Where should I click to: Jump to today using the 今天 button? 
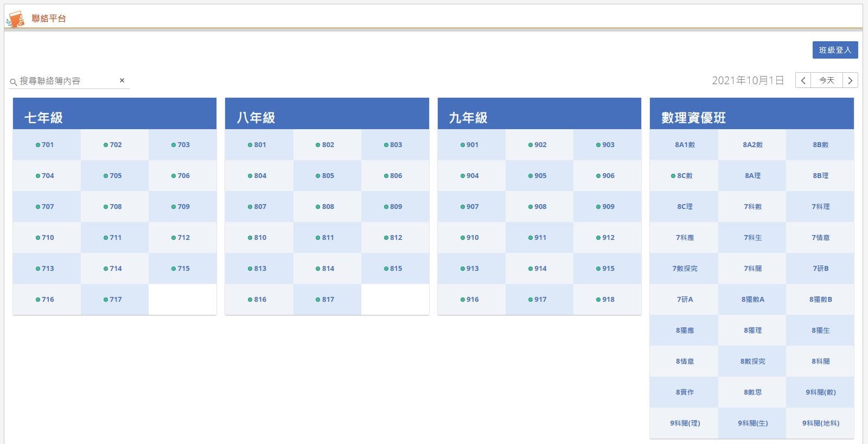[x=827, y=80]
